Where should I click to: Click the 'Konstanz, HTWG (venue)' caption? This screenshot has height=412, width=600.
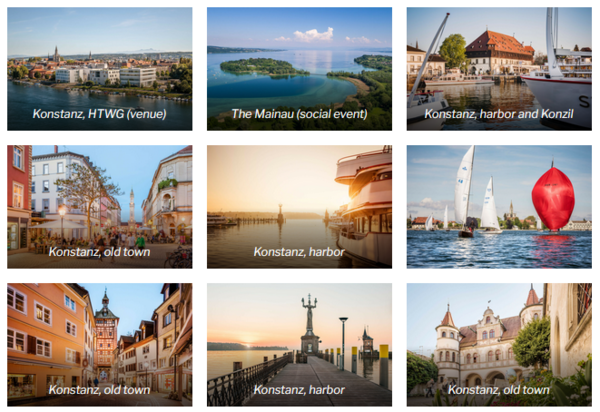99,114
